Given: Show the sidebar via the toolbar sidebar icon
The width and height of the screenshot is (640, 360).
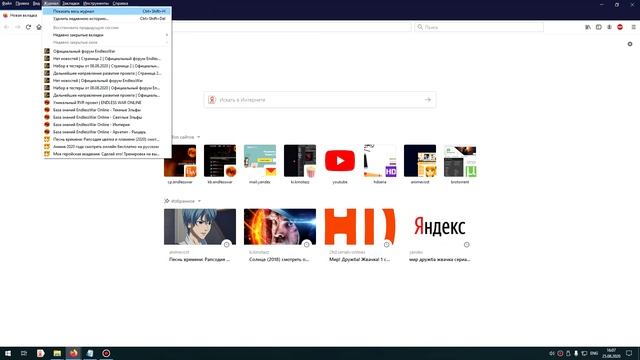Looking at the screenshot, I should pyautogui.click(x=598, y=27).
